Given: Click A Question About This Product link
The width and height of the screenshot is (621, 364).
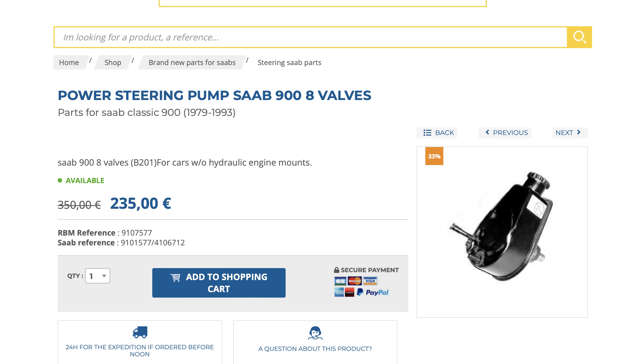Looking at the screenshot, I should [x=315, y=349].
